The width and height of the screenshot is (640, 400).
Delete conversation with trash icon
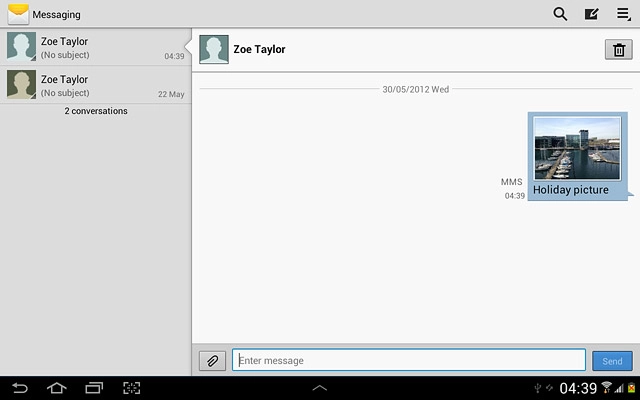(x=618, y=50)
